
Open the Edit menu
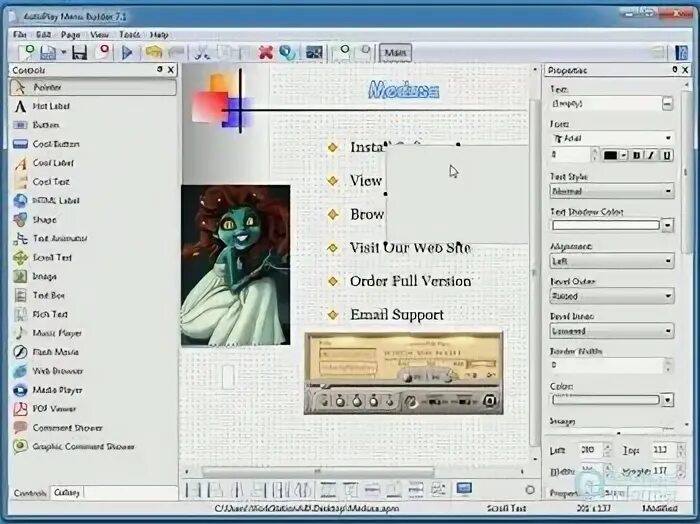click(x=43, y=34)
